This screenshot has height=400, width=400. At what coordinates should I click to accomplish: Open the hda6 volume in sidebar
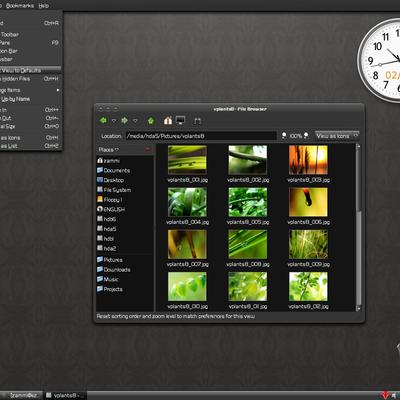[x=125, y=219]
